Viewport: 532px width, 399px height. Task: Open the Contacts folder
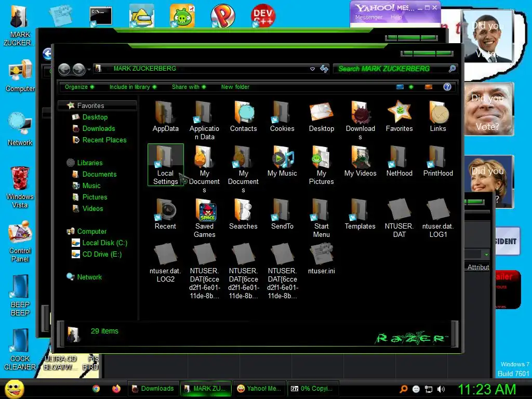point(243,116)
